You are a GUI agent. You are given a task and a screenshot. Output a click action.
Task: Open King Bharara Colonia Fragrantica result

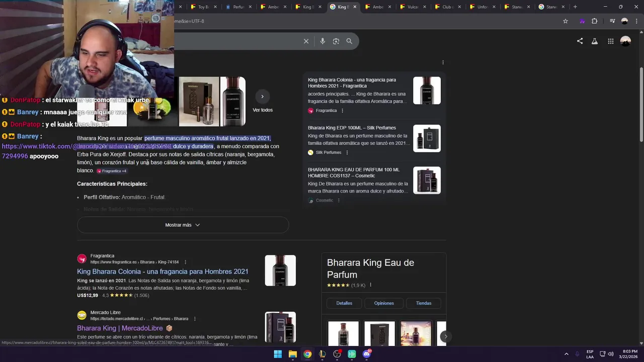click(163, 271)
